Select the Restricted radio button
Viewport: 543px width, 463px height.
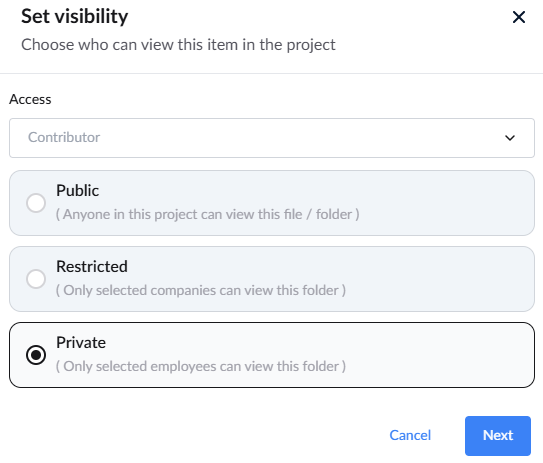(x=36, y=279)
